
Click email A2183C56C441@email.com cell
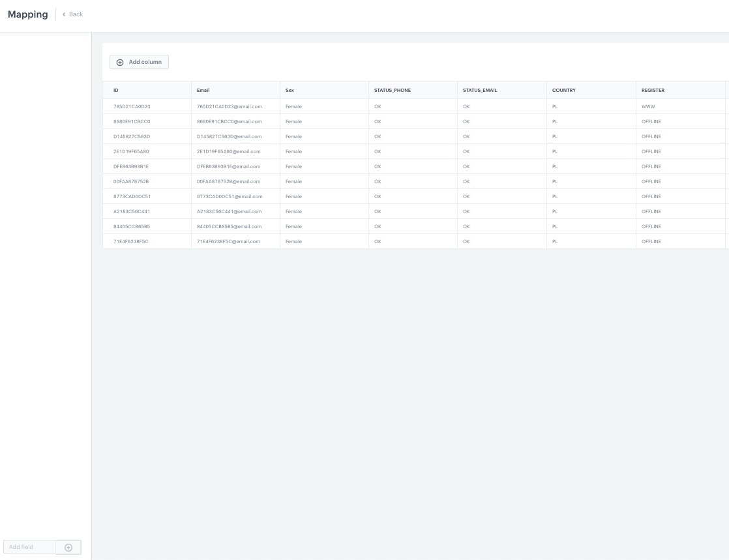[x=229, y=211]
